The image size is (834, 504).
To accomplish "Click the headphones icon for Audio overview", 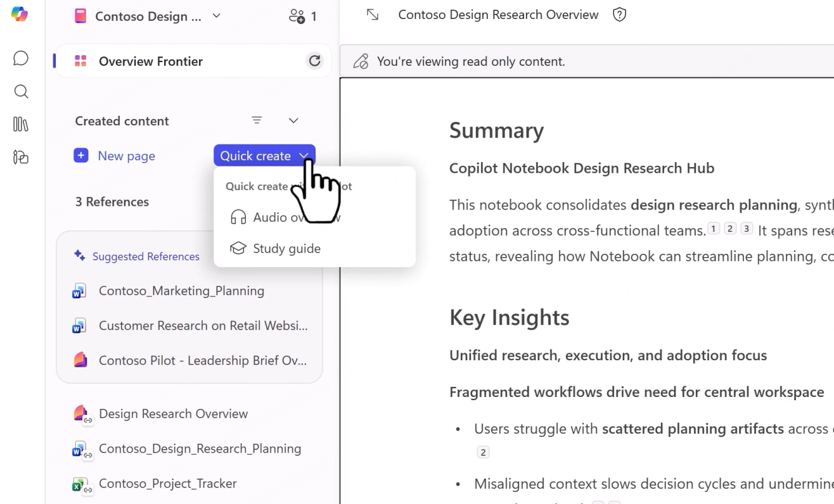I will (238, 218).
